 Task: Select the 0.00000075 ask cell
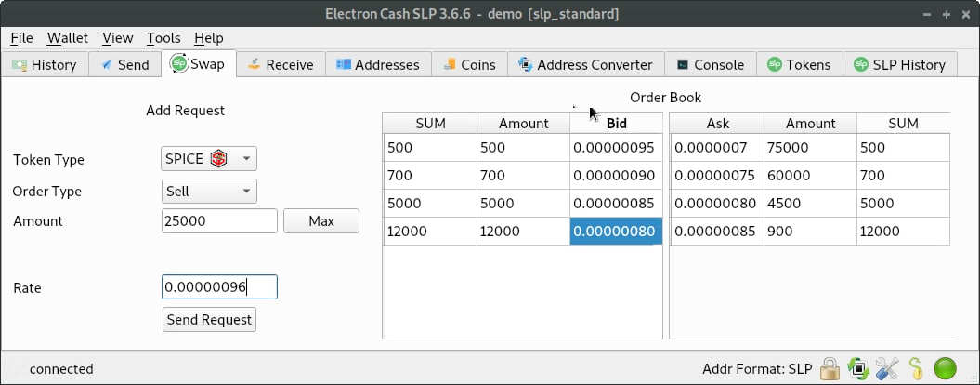(x=717, y=175)
